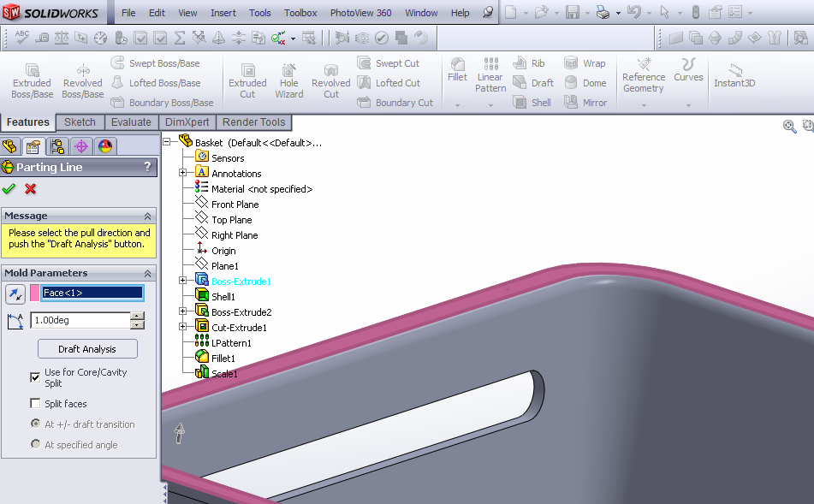Click the Undo toolbar icon
The width and height of the screenshot is (814, 504).
(634, 12)
